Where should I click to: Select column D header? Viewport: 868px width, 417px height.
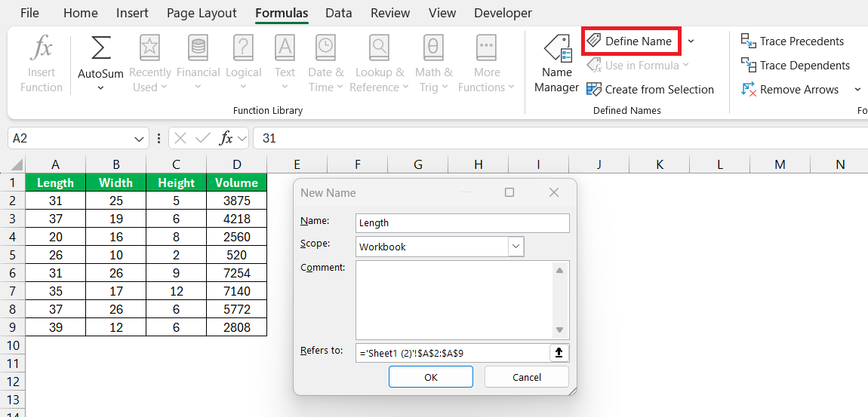click(x=237, y=164)
